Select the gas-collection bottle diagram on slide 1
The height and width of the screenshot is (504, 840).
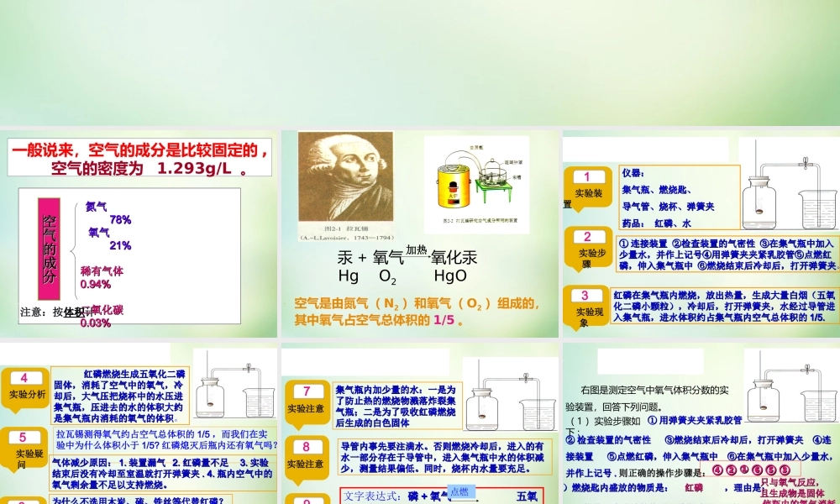(759, 206)
